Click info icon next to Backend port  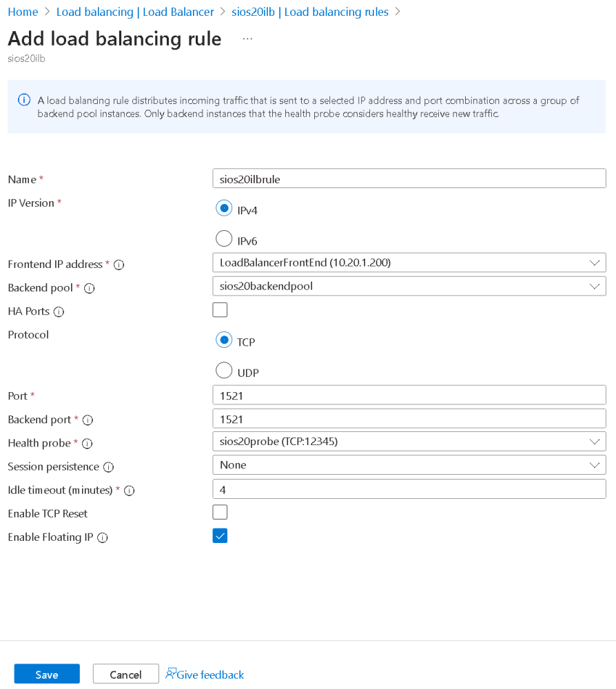click(x=88, y=420)
